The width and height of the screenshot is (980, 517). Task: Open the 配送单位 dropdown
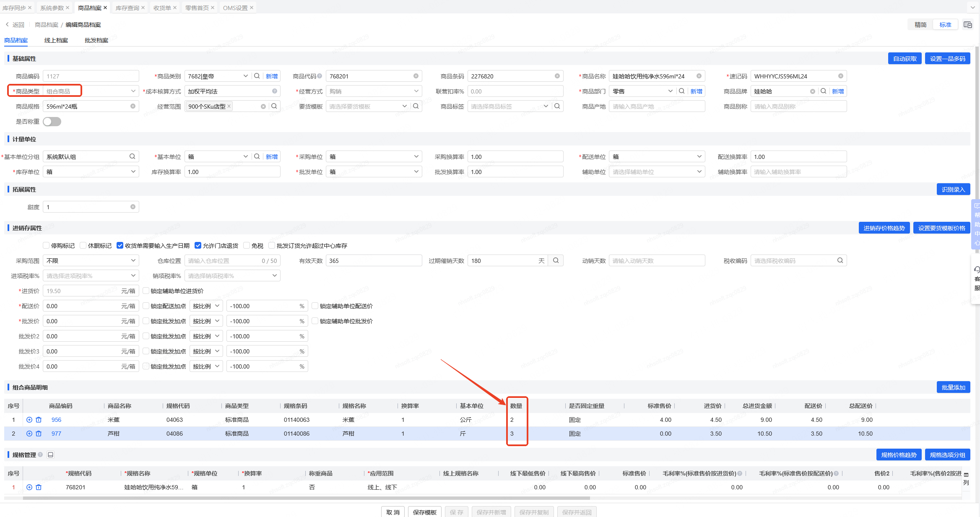coord(657,156)
